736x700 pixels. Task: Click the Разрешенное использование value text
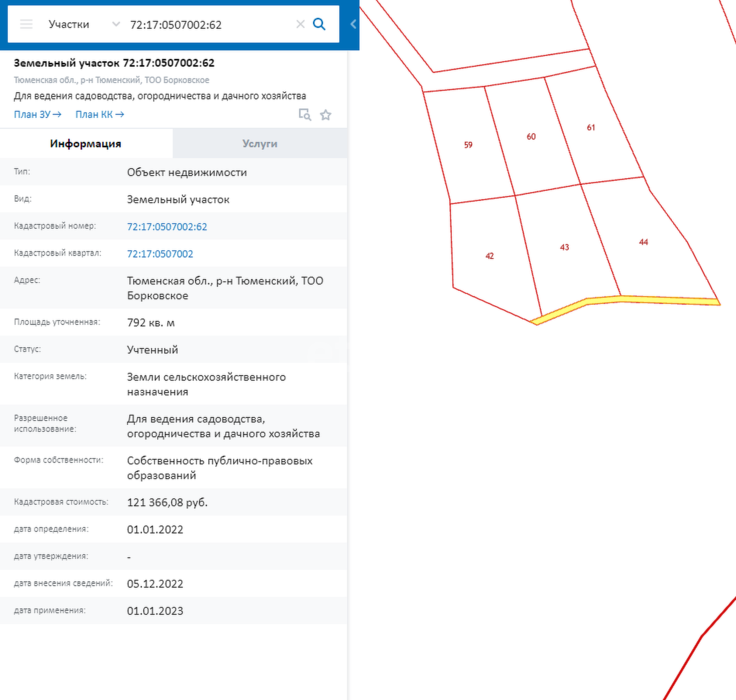pos(223,426)
